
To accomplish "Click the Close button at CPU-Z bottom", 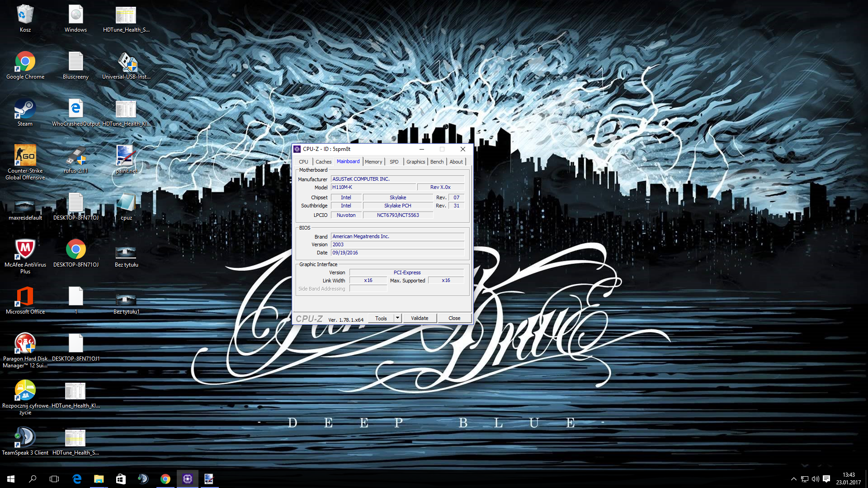I will 454,318.
